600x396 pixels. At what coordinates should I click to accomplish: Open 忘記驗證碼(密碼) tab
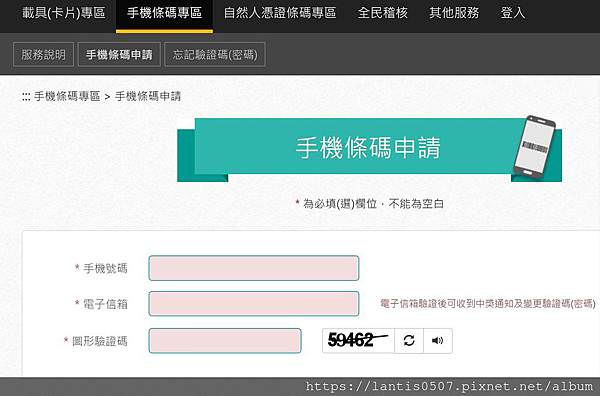click(215, 54)
